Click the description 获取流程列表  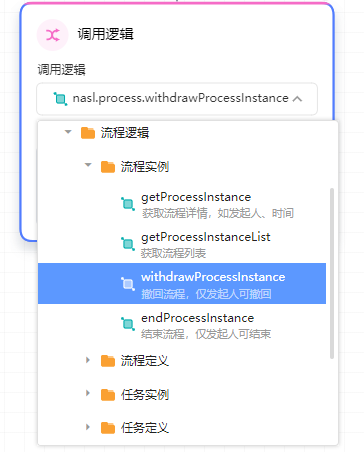click(173, 253)
